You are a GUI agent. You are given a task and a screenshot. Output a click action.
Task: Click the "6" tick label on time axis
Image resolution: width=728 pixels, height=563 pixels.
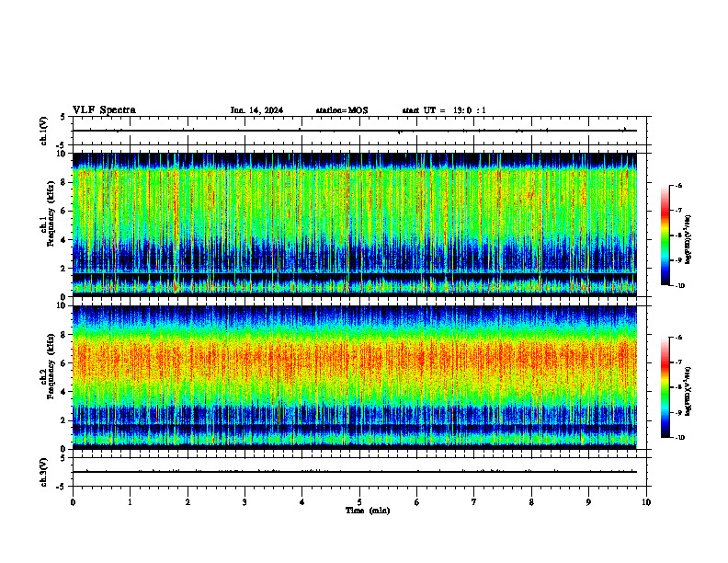click(x=417, y=502)
